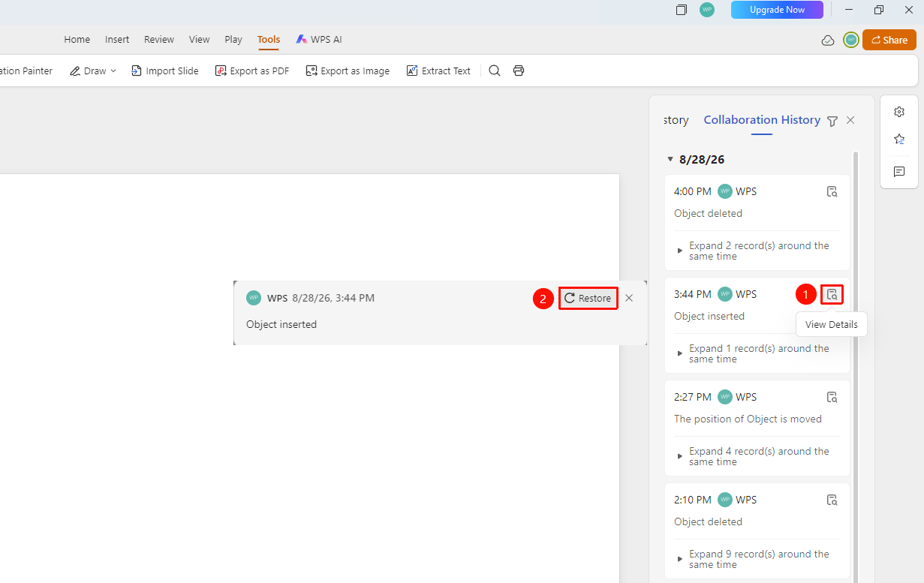Dismiss the Object inserted details popup
Image resolution: width=924 pixels, height=583 pixels.
click(x=629, y=298)
